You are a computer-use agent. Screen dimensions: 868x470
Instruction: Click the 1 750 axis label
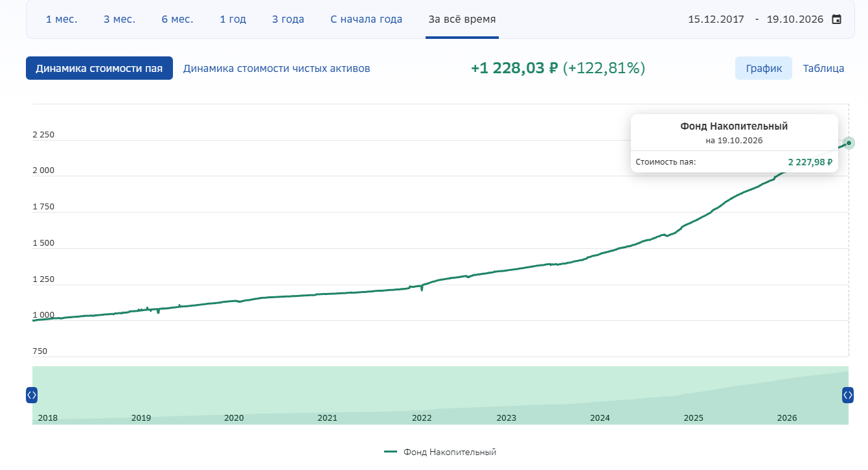tap(43, 207)
